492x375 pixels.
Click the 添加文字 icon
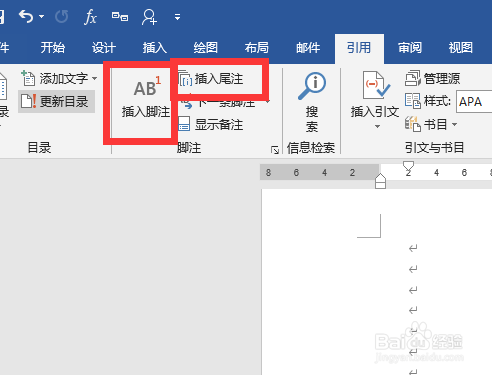click(28, 78)
